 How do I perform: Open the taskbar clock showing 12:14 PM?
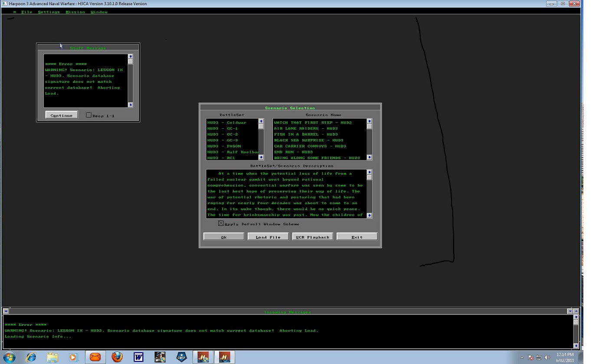pyautogui.click(x=565, y=357)
